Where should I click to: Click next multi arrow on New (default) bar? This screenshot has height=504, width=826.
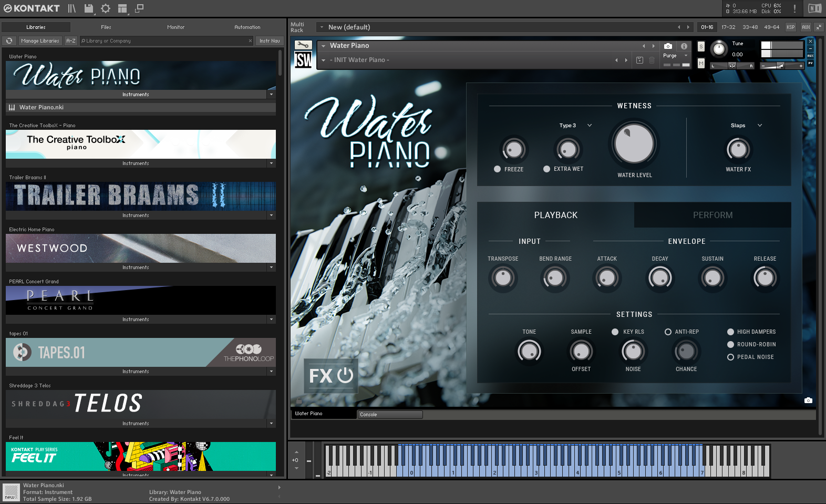[x=688, y=27]
